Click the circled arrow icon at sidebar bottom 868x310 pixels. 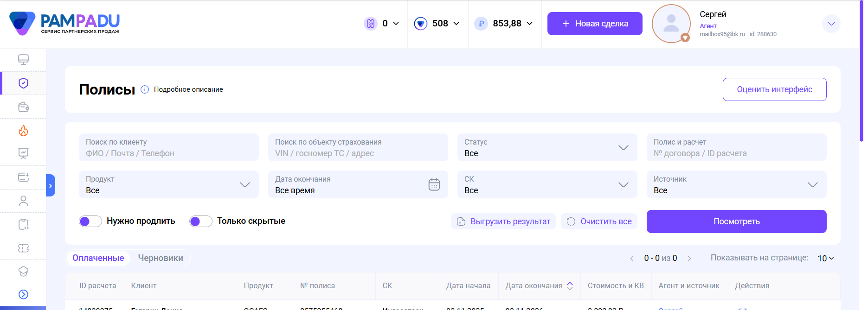[23, 294]
